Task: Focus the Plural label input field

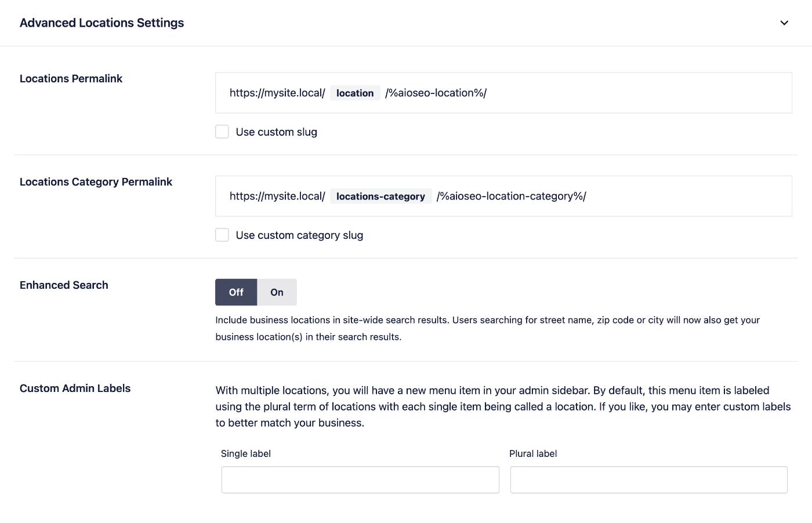Action: (x=648, y=480)
